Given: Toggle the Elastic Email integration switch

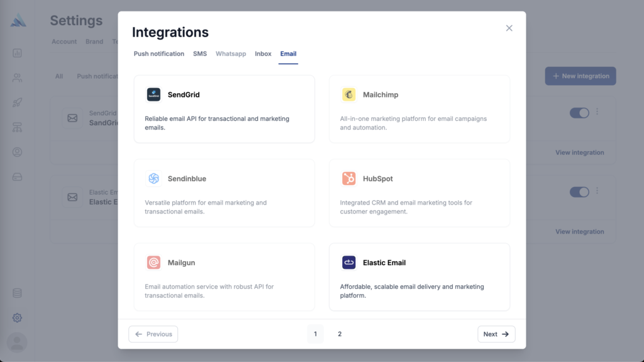Looking at the screenshot, I should (x=579, y=191).
